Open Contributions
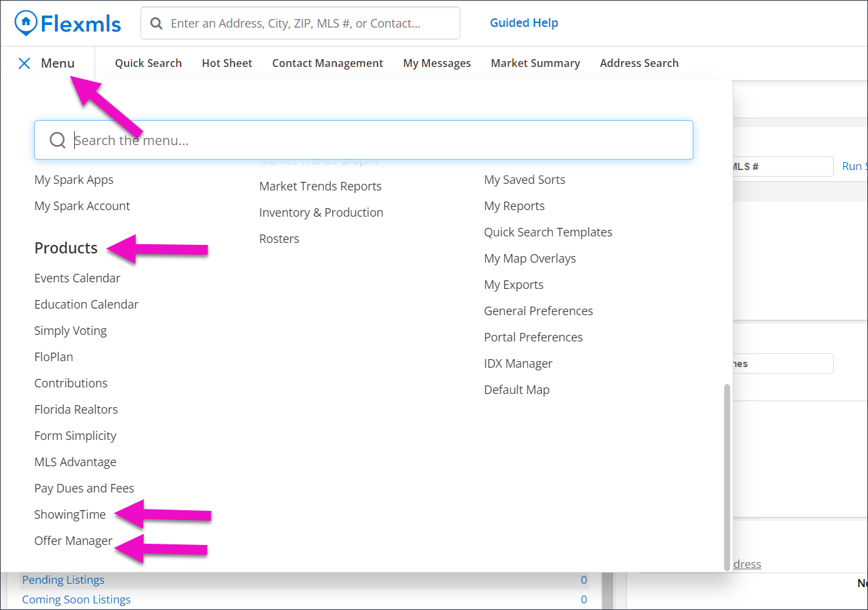This screenshot has width=868, height=610. point(71,383)
